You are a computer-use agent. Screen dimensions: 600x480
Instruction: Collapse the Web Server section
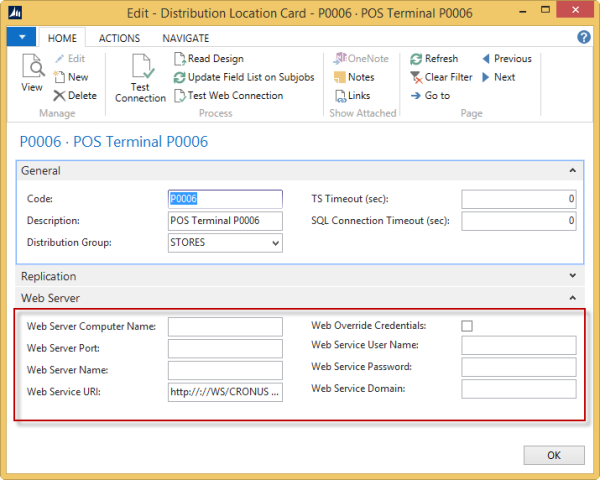[573, 298]
